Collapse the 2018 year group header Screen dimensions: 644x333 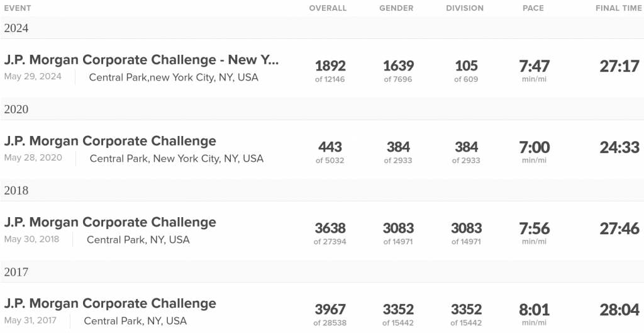coord(16,191)
